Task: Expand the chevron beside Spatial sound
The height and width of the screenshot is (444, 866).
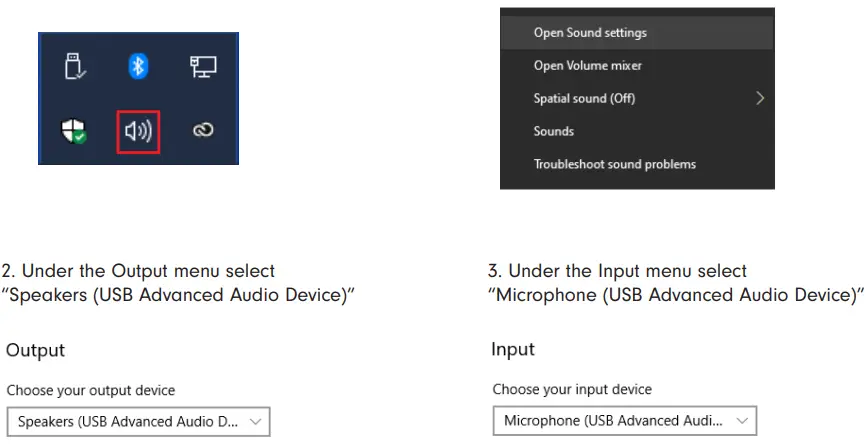Action: [x=760, y=98]
